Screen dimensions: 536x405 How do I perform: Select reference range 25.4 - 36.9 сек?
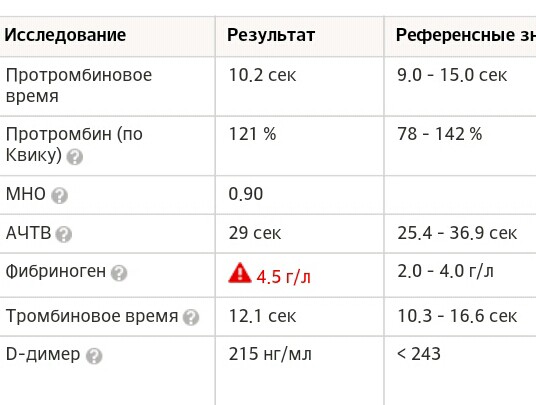457,233
